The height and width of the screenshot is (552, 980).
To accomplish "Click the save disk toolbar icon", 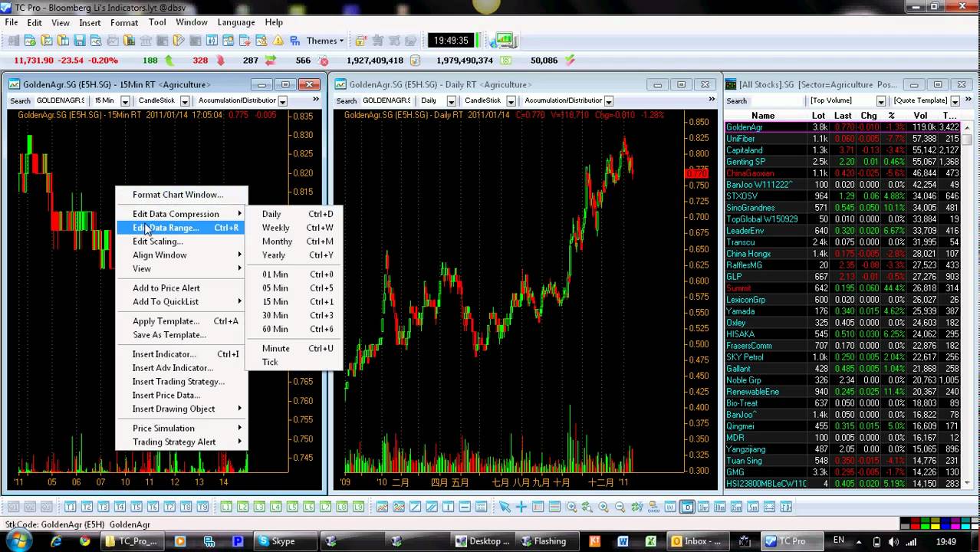I will click(80, 41).
